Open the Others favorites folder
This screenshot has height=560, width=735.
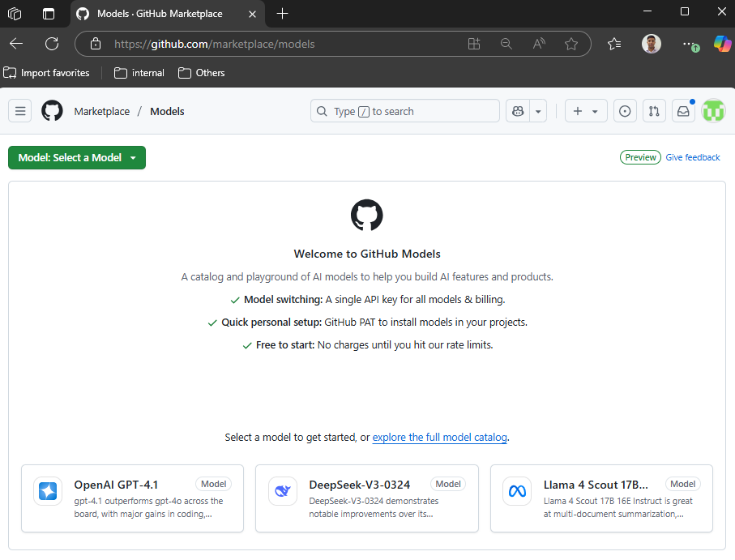202,73
